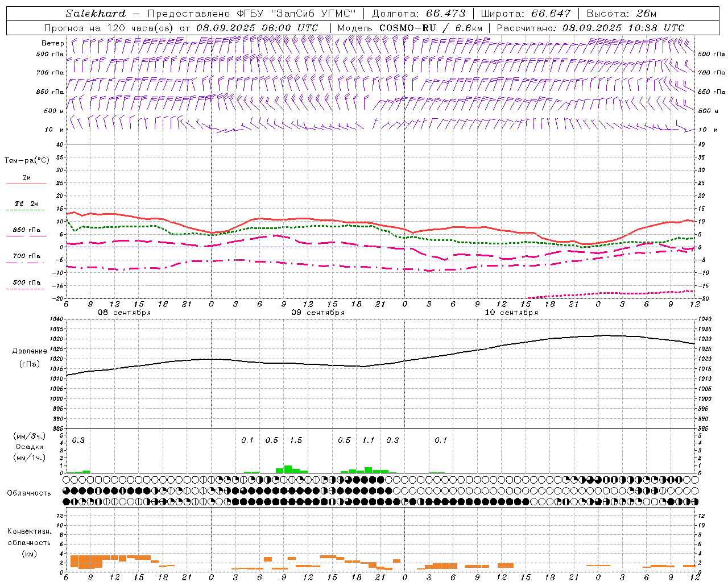Click the "(мм/1ч.)" precipitation unit label

30,457
